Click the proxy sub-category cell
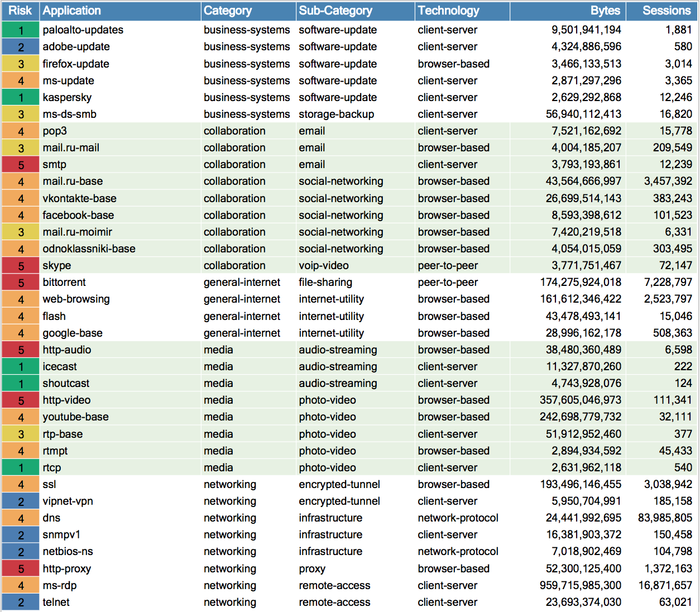This screenshot has width=700, height=612. click(x=312, y=568)
